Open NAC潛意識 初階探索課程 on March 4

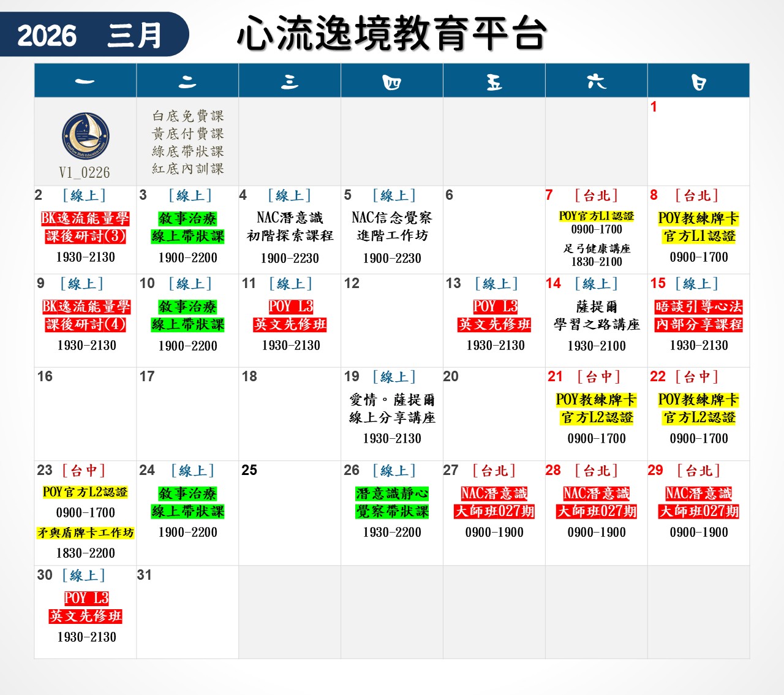pyautogui.click(x=290, y=227)
